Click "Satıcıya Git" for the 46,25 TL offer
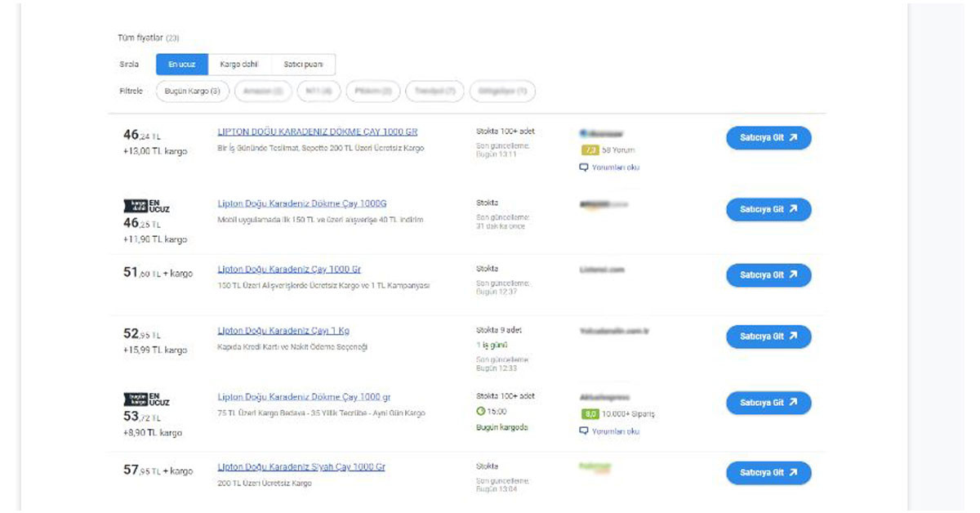 pyautogui.click(x=768, y=210)
